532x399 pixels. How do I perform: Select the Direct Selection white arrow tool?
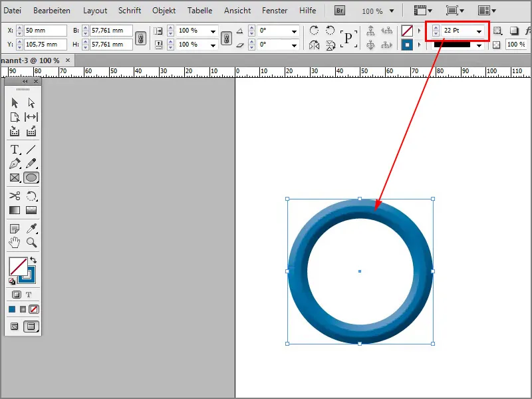tap(31, 102)
